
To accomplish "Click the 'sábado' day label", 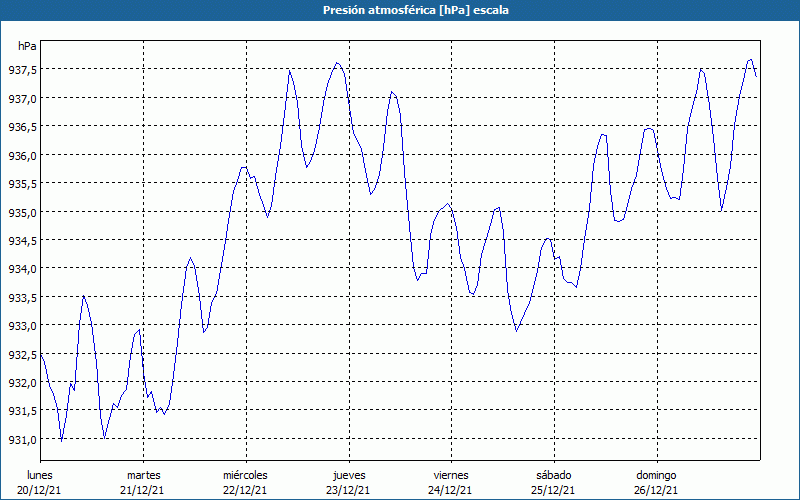I will click(x=554, y=475).
